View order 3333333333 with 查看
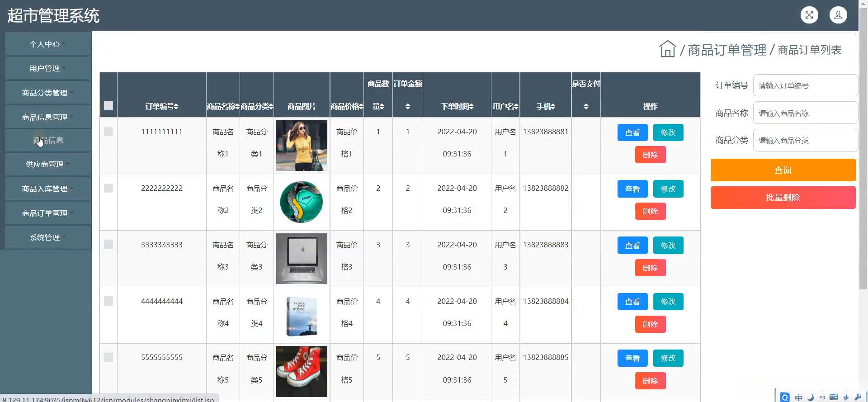This screenshot has width=868, height=402. tap(632, 246)
